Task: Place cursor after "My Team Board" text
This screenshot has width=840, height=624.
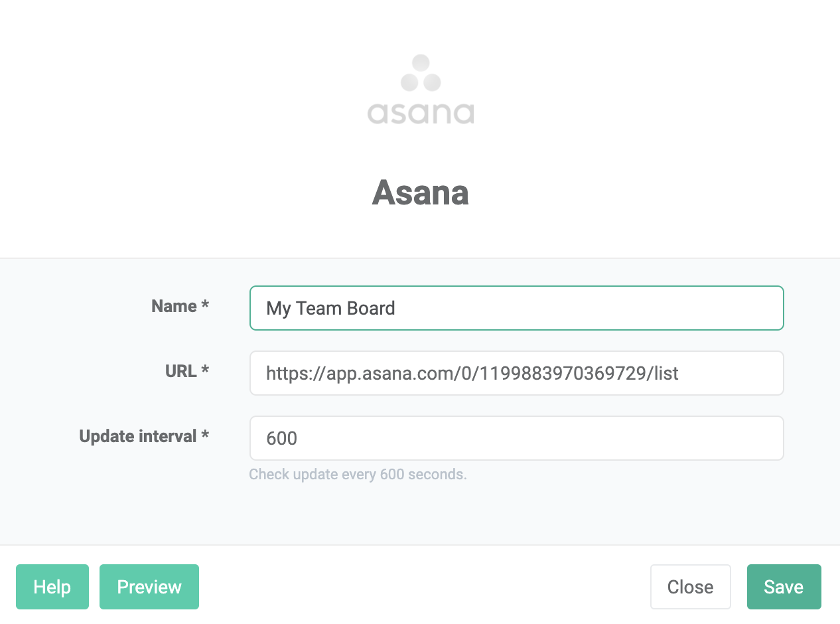Action: click(397, 308)
